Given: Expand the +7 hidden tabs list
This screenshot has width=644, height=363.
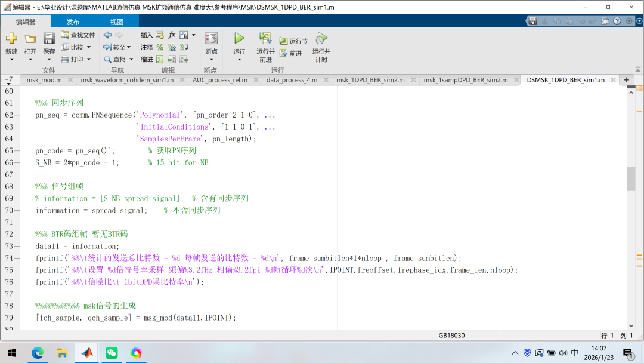Looking at the screenshot, I should (x=8, y=80).
